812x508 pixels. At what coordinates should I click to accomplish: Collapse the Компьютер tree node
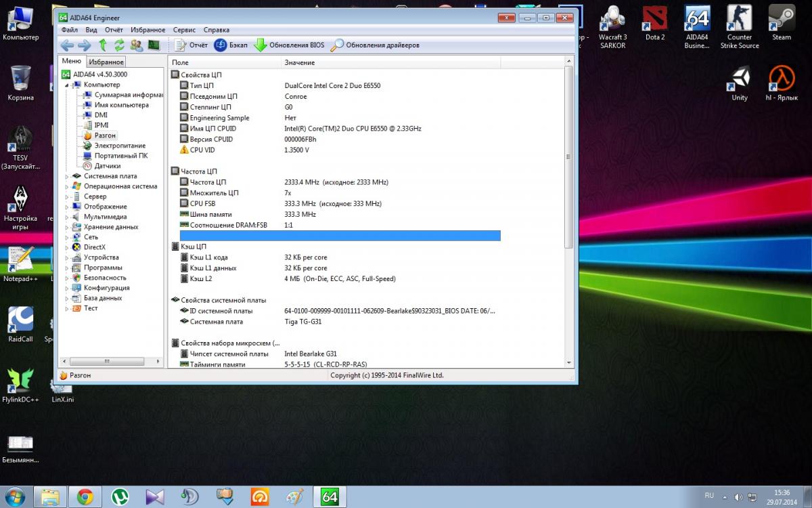click(x=66, y=85)
